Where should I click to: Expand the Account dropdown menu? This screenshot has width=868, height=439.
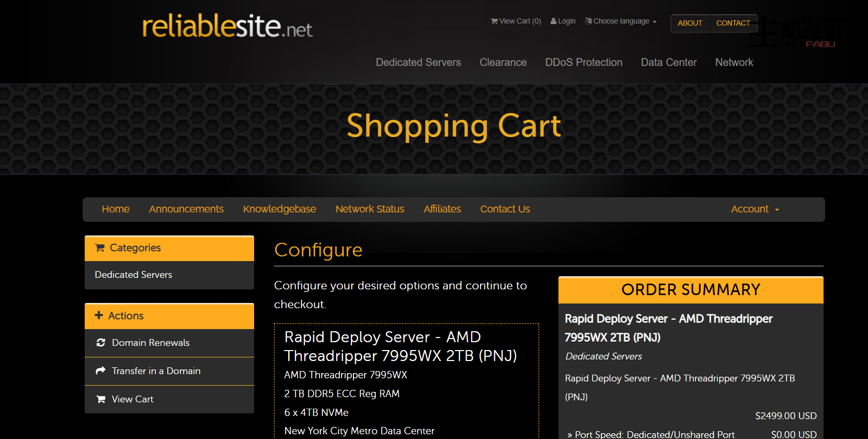pyautogui.click(x=755, y=209)
